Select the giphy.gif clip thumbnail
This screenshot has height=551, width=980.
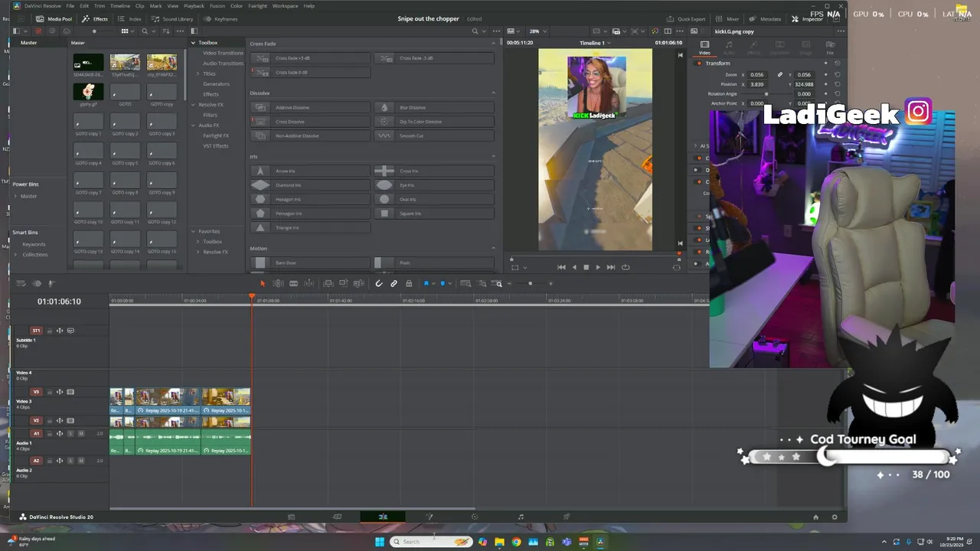(88, 92)
